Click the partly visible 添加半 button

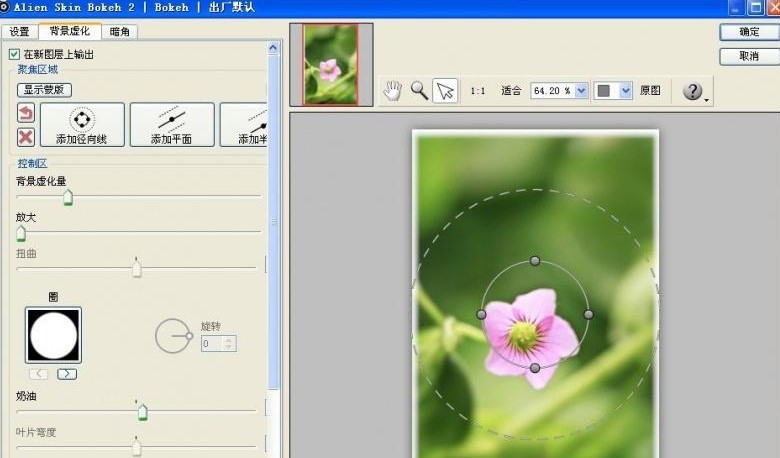[244, 125]
